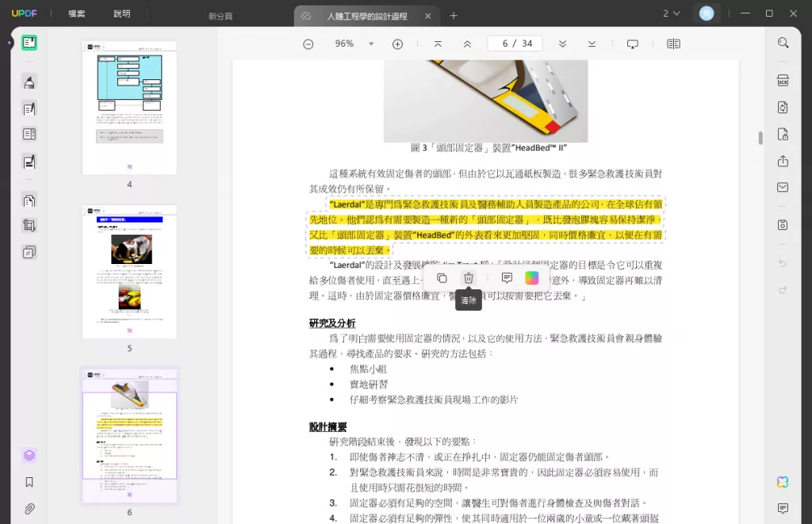The height and width of the screenshot is (524, 812).
Task: Open the Convert PDF tool
Action: coord(783,107)
